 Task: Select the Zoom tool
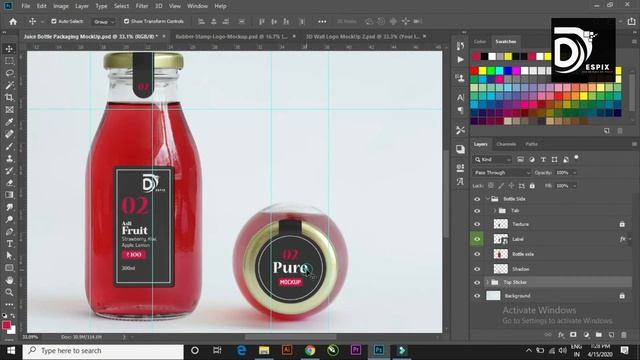pyautogui.click(x=9, y=292)
